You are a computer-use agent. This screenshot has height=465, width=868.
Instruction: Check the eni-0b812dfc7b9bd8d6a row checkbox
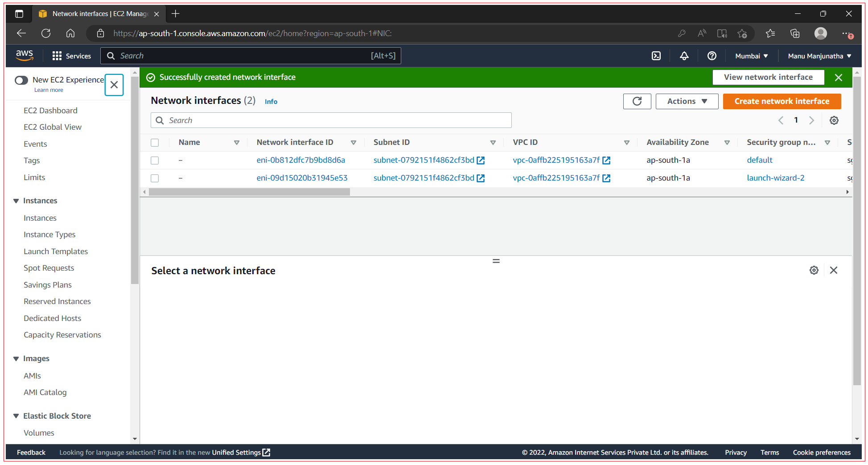(155, 160)
